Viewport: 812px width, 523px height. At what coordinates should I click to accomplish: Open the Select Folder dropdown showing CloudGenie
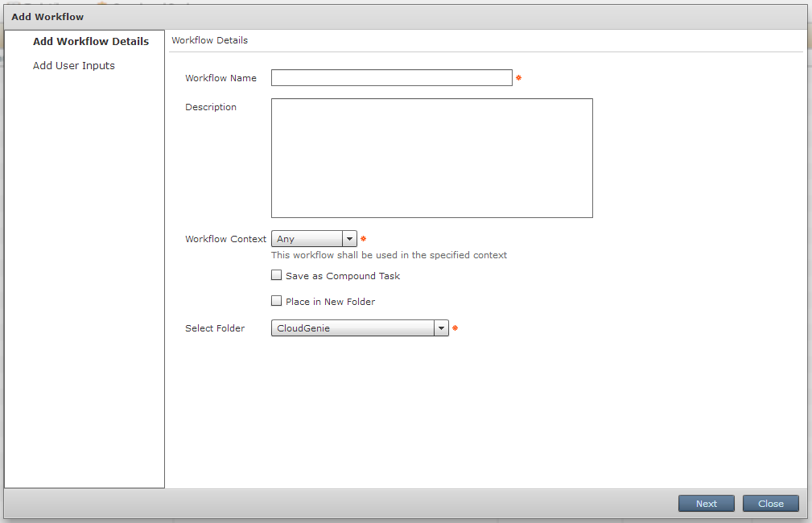[x=354, y=327]
